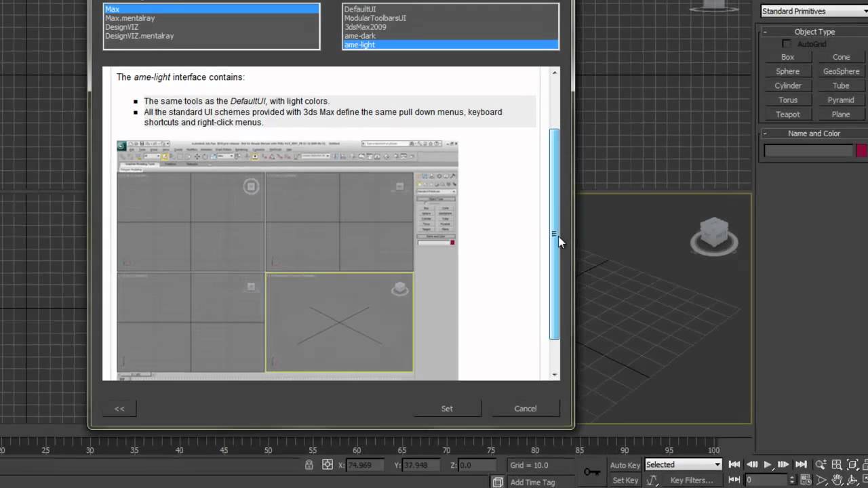Open the Time Configuration icon

tap(804, 480)
